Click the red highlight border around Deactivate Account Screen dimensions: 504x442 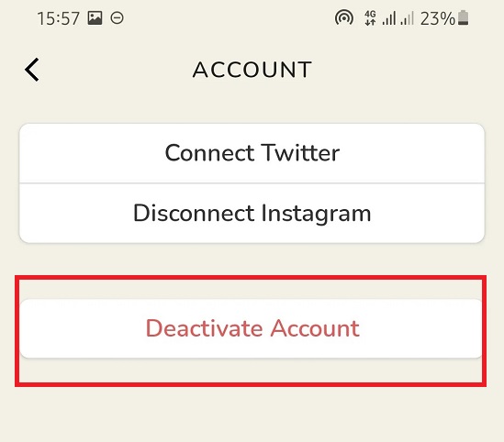(251, 277)
